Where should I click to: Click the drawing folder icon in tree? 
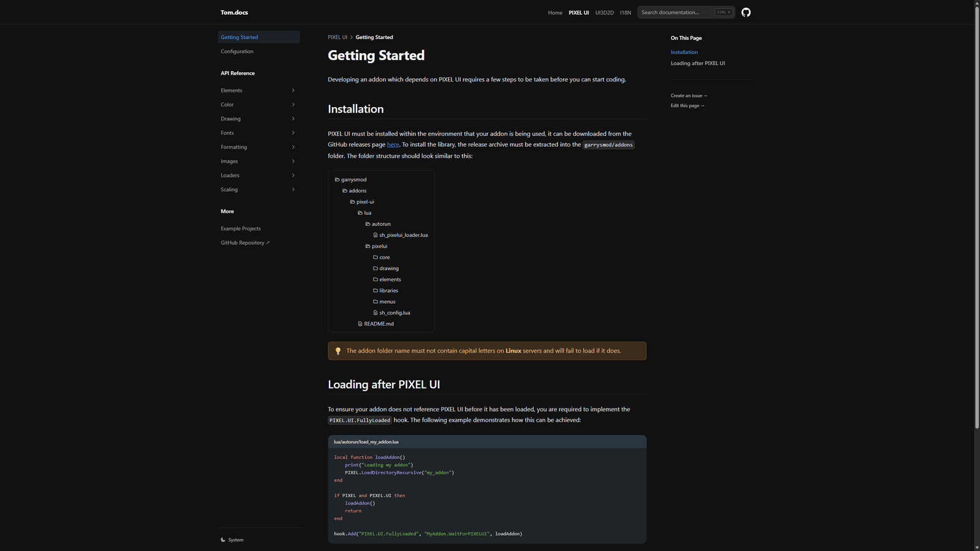(x=375, y=268)
